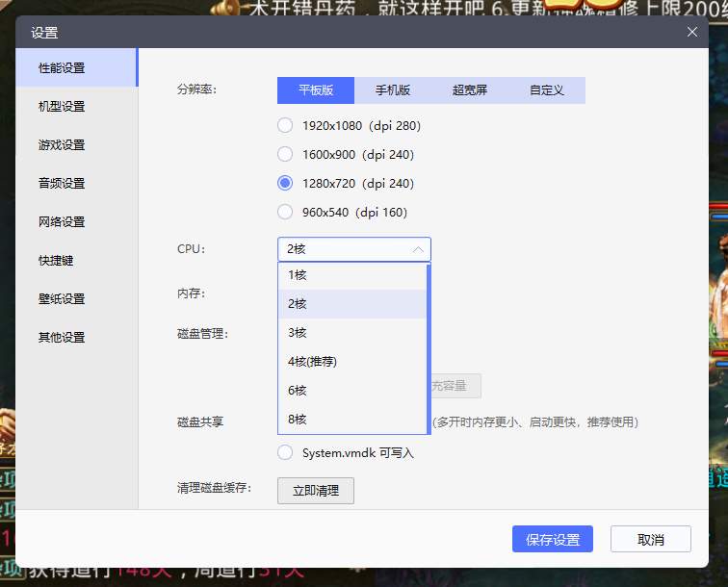Screen dimensions: 728x587
Task: Enable System.vmdk 可写入 option
Action: [285, 452]
